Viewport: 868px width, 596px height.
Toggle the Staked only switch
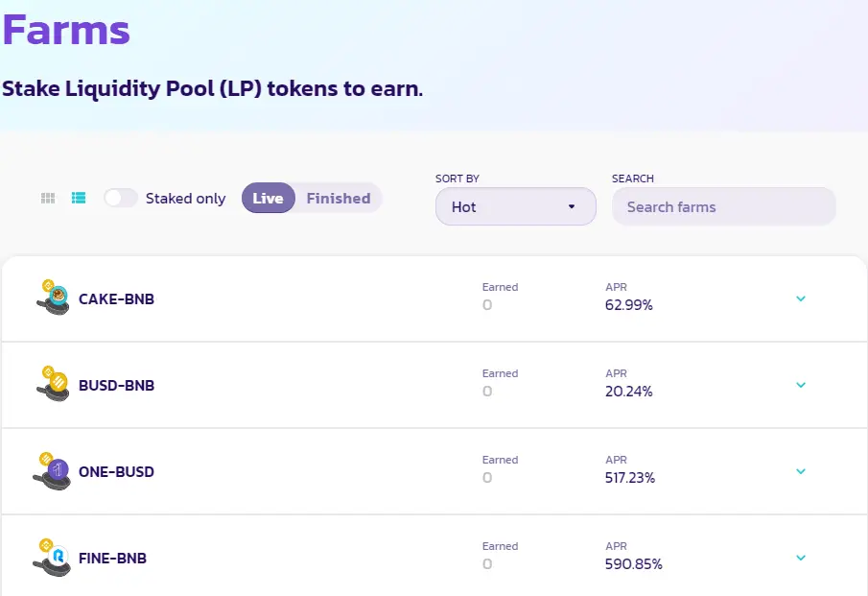(121, 199)
